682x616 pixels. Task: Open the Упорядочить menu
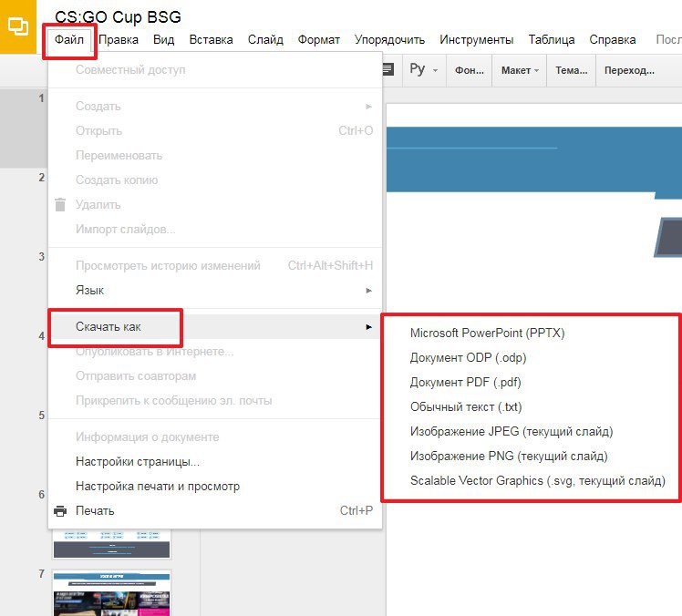click(x=389, y=39)
